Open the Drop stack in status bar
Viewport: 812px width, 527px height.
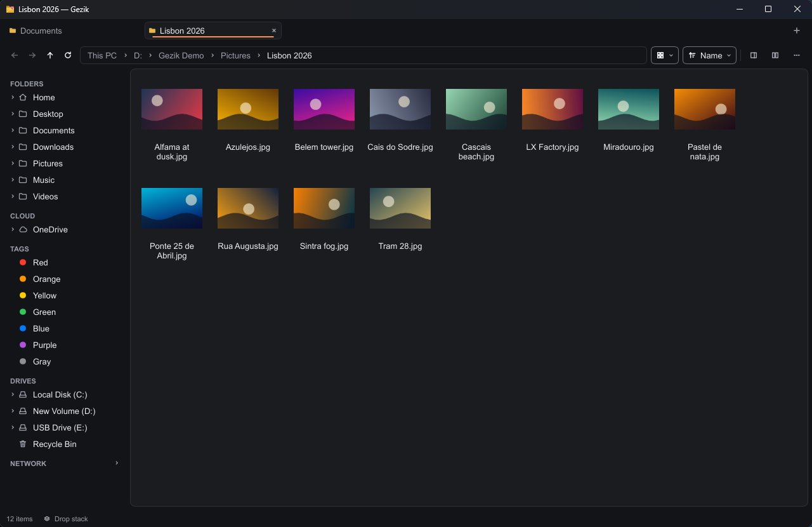66,519
